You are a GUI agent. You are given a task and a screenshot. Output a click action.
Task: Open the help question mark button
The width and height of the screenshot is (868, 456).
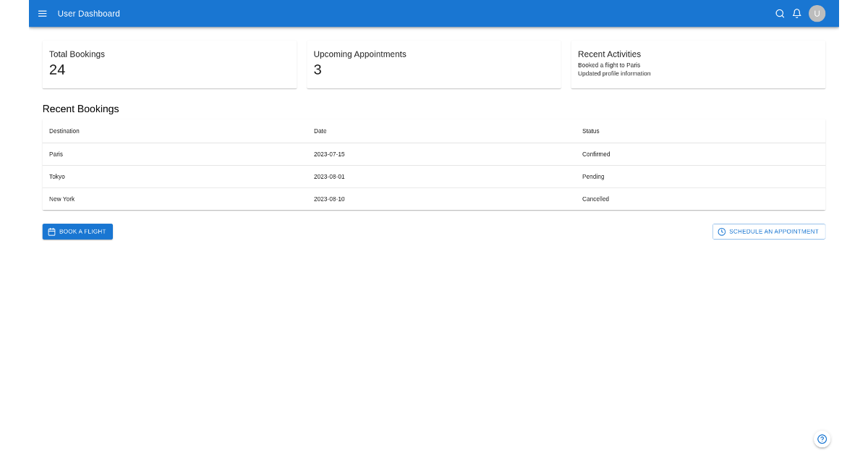[x=822, y=439]
